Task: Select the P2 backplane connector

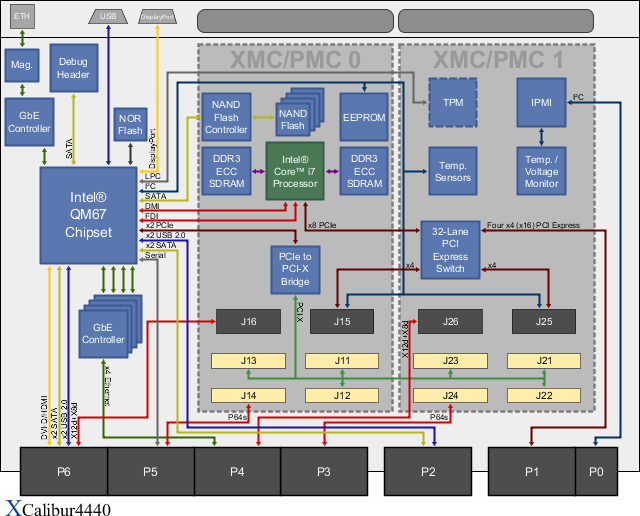Action: [428, 472]
